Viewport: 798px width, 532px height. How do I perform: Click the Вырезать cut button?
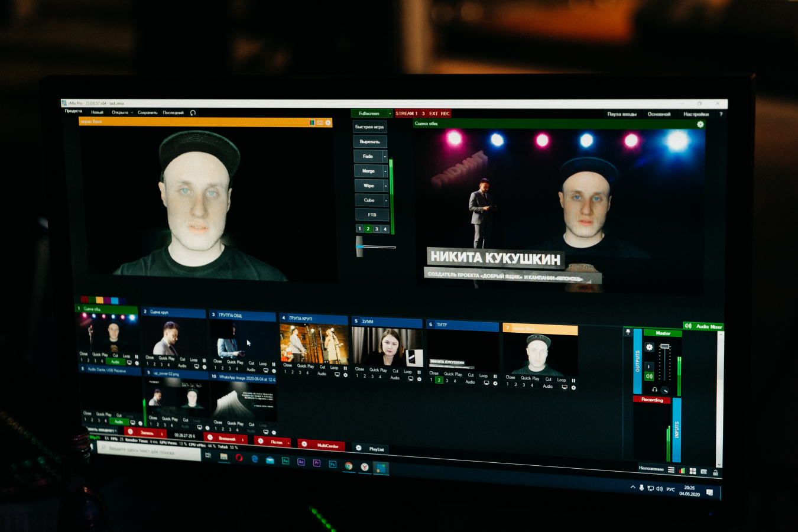point(370,142)
